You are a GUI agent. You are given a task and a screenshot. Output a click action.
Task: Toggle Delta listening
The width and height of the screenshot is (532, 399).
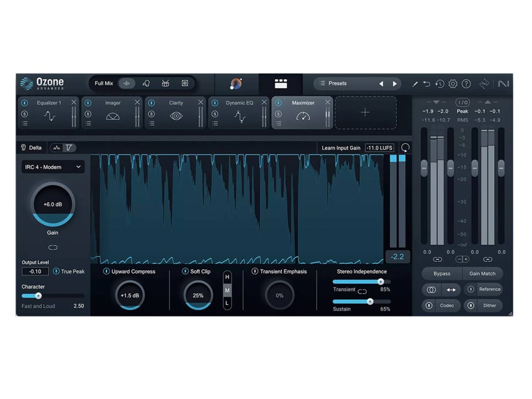31,148
